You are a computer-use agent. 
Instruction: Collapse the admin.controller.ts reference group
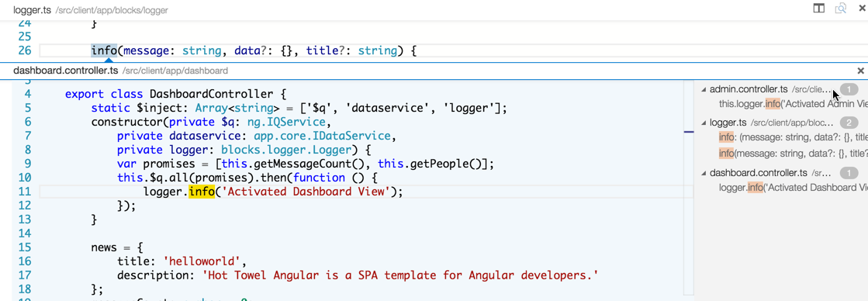pyautogui.click(x=704, y=89)
